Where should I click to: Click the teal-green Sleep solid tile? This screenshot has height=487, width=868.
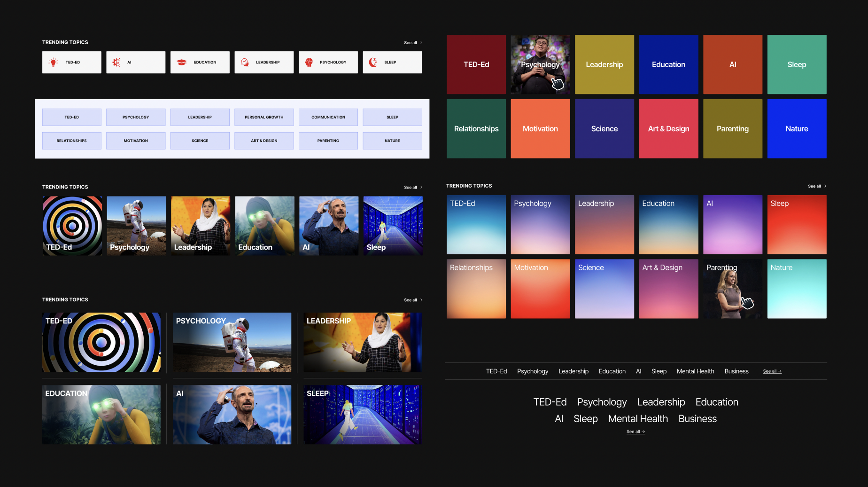click(797, 64)
